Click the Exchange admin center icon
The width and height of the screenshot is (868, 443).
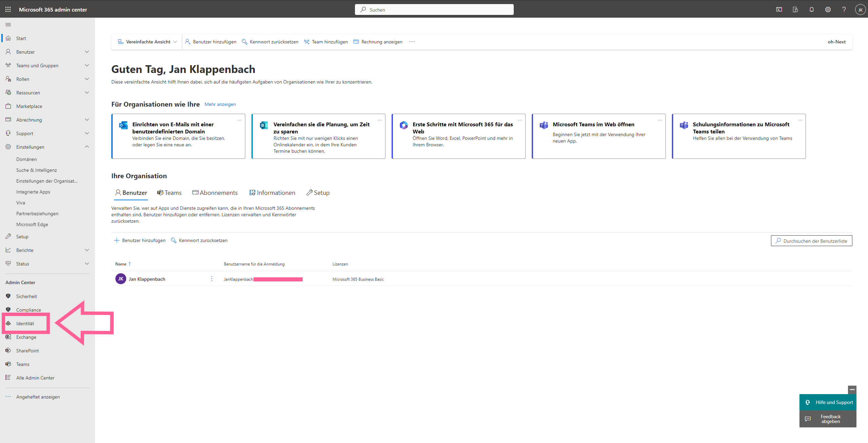pos(8,337)
